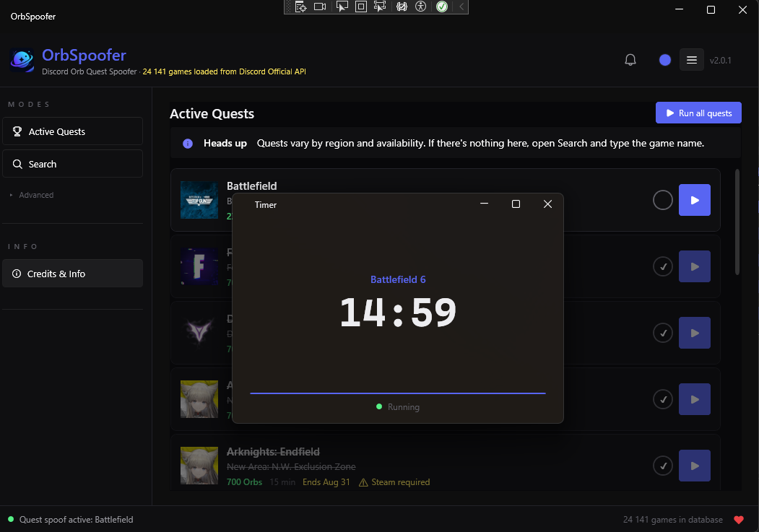
Task: Toggle checkmark on the purple V-logo quest
Action: (663, 333)
